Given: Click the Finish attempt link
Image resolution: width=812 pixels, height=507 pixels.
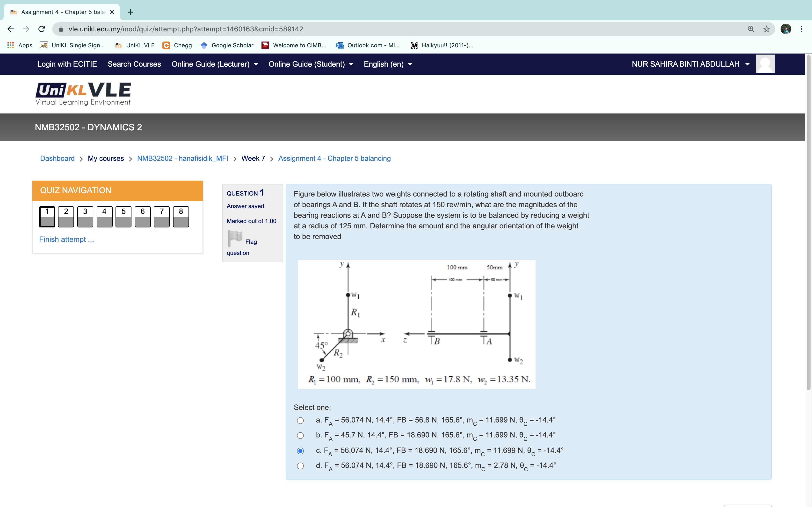Looking at the screenshot, I should point(66,239).
